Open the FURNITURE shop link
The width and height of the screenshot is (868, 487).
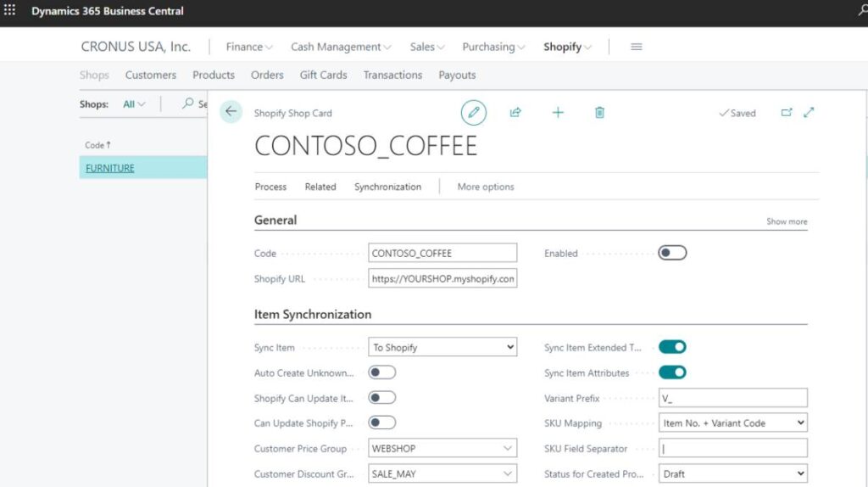pos(110,168)
